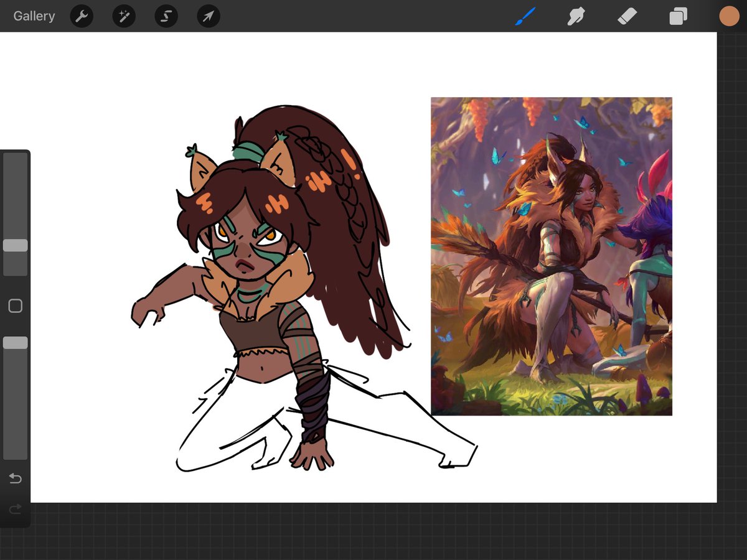
Task: Select the Transform arrow tool
Action: click(x=208, y=16)
